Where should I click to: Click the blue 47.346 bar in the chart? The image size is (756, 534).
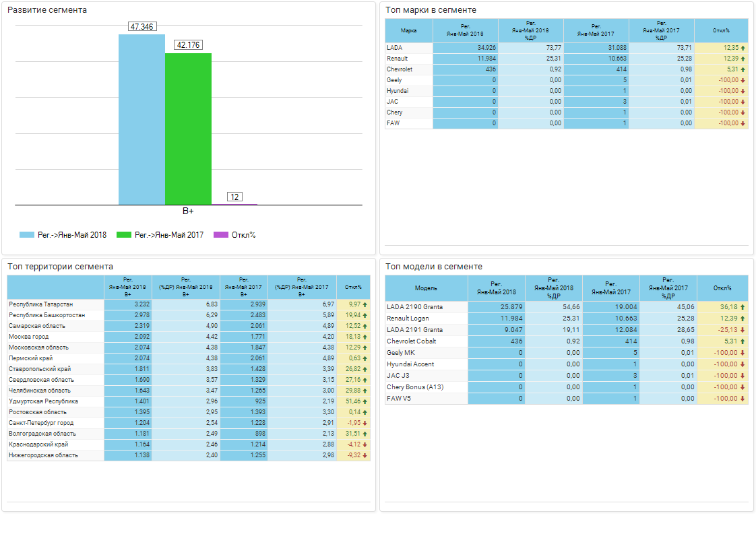[141, 120]
